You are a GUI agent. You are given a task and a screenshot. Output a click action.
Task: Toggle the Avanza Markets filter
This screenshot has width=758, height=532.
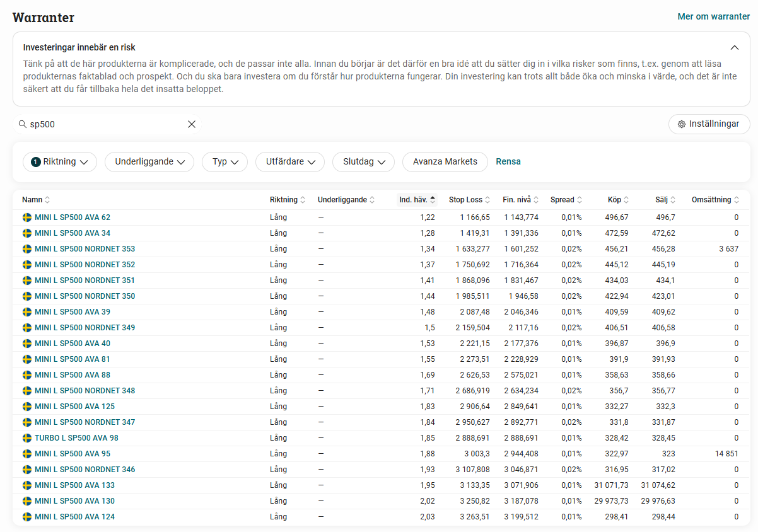pos(445,162)
